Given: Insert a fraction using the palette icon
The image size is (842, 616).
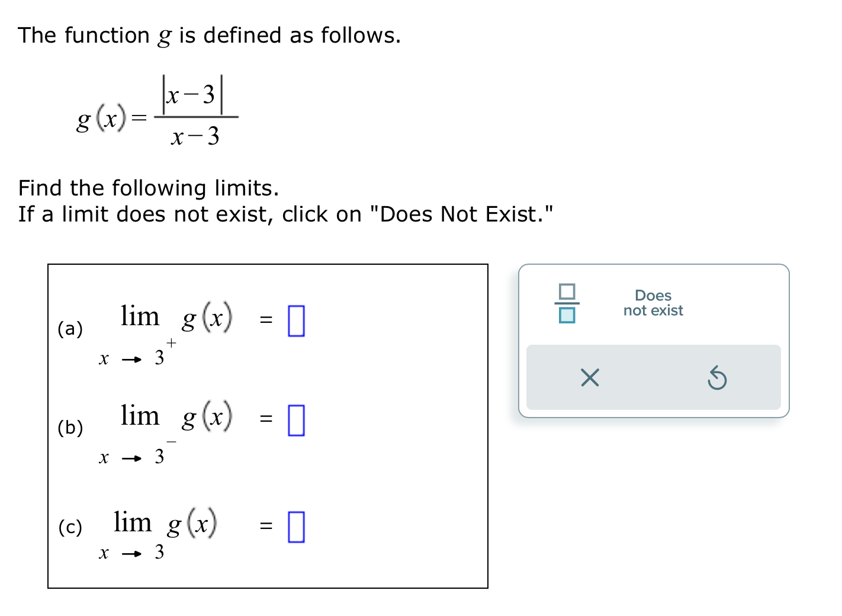Looking at the screenshot, I should coord(567,303).
